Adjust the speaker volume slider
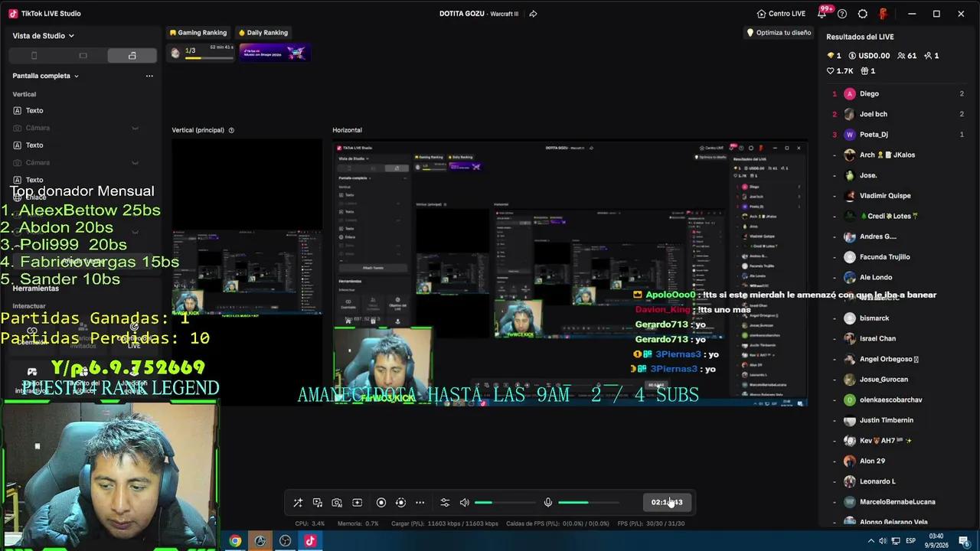The image size is (980, 551). point(505,503)
